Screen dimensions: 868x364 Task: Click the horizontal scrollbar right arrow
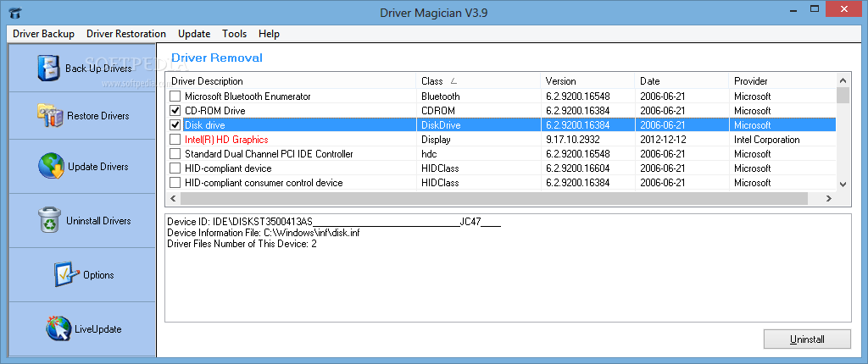click(829, 198)
